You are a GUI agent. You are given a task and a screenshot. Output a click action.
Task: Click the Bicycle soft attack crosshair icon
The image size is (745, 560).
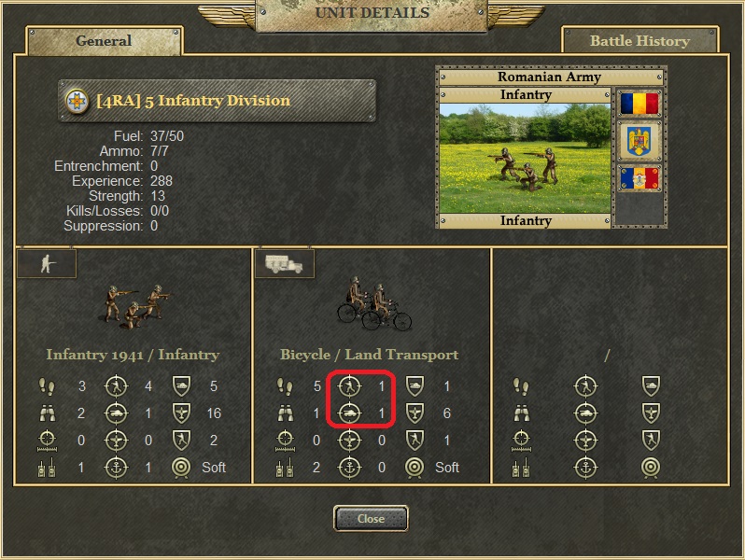349,386
